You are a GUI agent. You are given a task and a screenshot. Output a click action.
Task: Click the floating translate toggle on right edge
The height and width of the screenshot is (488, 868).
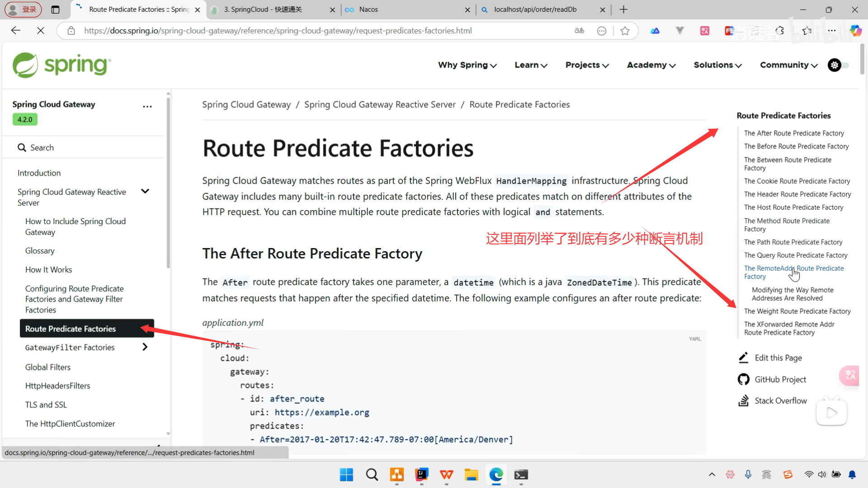click(x=850, y=375)
